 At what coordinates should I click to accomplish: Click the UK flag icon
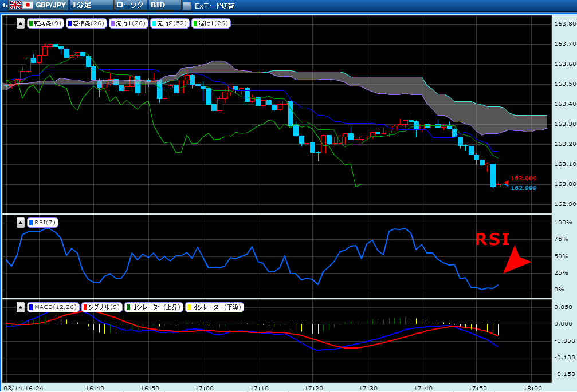pos(15,5)
